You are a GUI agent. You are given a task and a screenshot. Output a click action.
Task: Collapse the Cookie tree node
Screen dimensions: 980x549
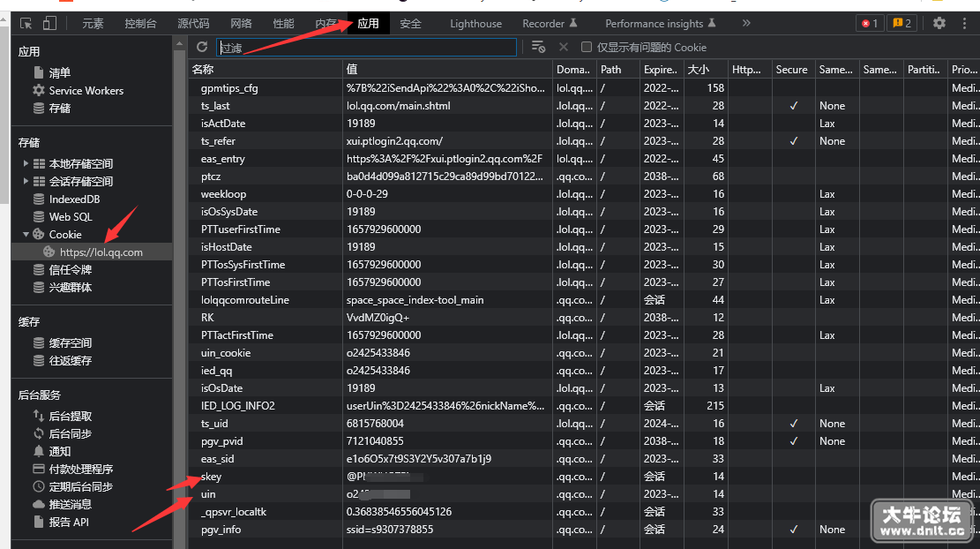pos(26,235)
